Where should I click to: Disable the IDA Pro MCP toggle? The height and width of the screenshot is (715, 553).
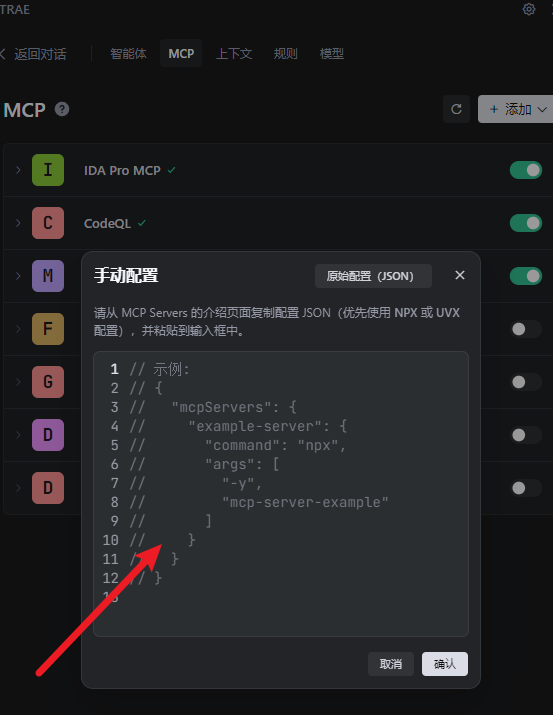click(x=526, y=170)
